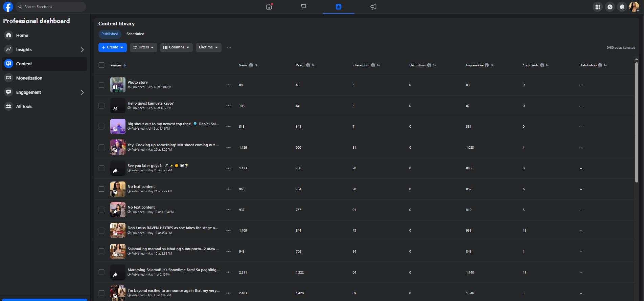Open Monetization in the sidebar

click(29, 78)
